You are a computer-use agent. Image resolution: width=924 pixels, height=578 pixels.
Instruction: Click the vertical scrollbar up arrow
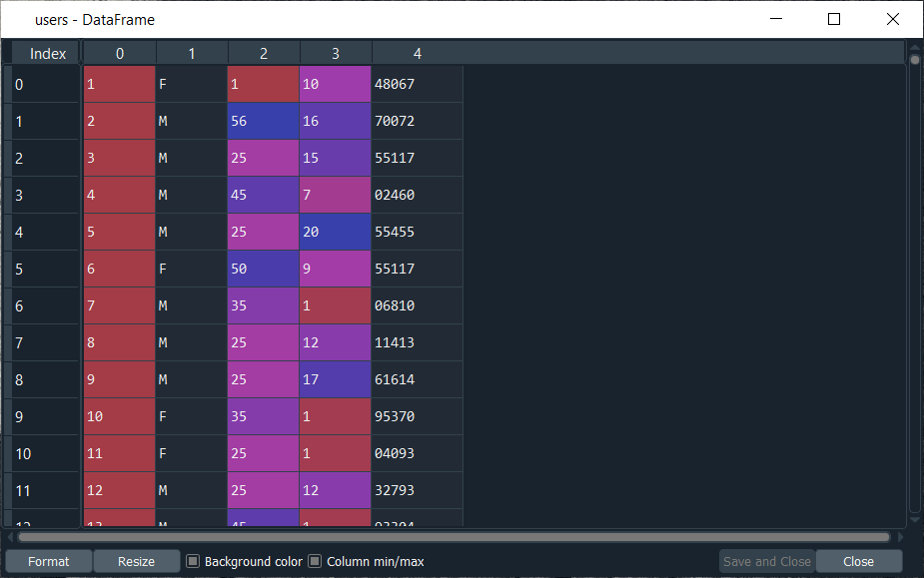pyautogui.click(x=914, y=48)
